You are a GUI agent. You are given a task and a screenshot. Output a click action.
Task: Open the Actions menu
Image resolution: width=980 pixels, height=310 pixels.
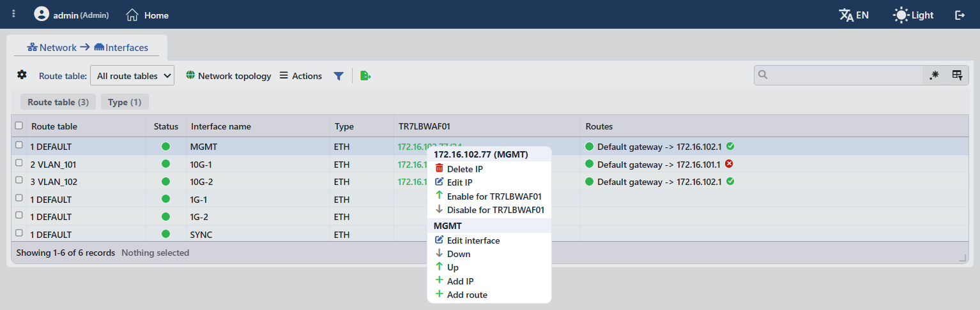[x=301, y=75]
